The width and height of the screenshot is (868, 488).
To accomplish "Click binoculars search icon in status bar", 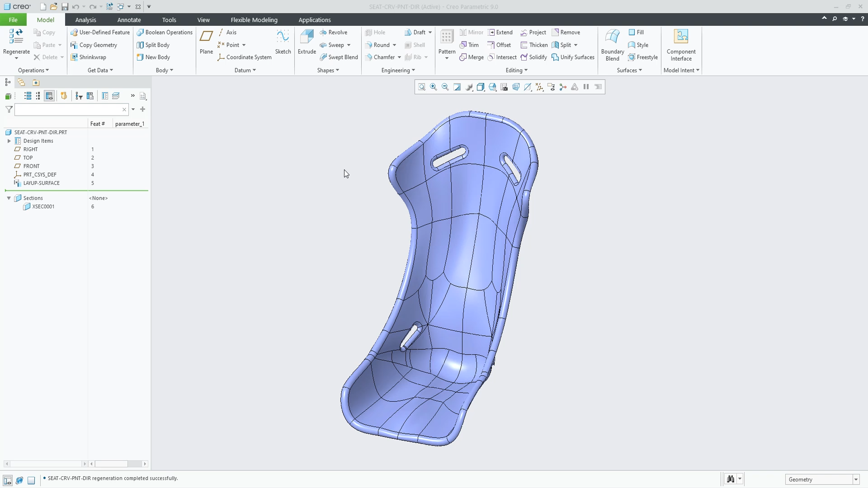I will point(730,479).
